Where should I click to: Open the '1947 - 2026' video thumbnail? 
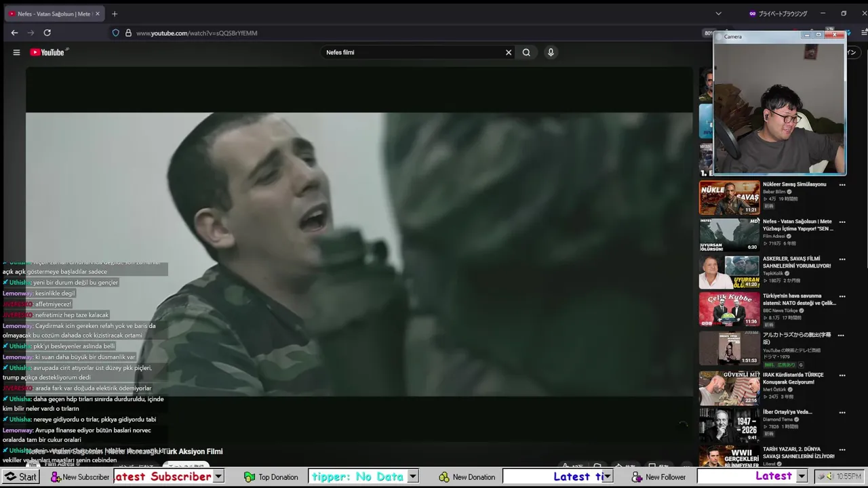click(729, 425)
